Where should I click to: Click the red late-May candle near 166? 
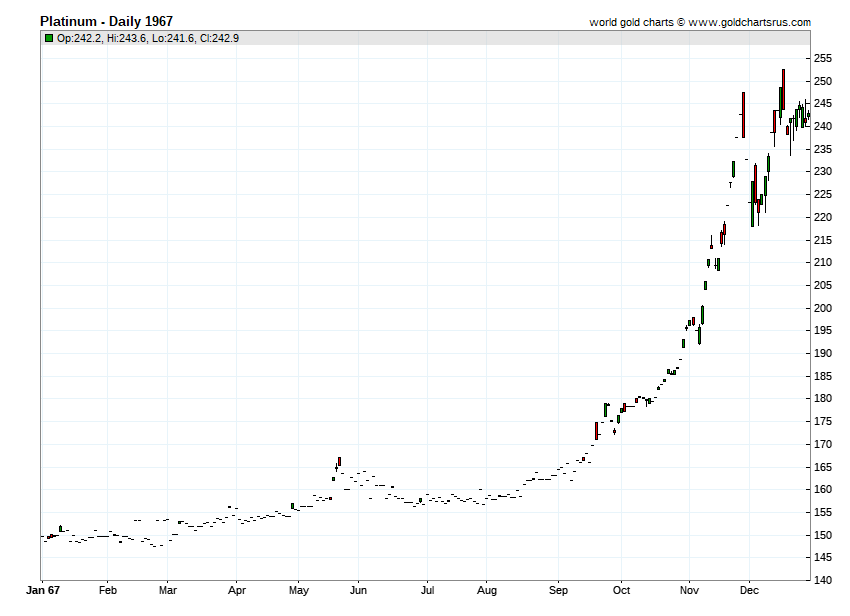[339, 461]
